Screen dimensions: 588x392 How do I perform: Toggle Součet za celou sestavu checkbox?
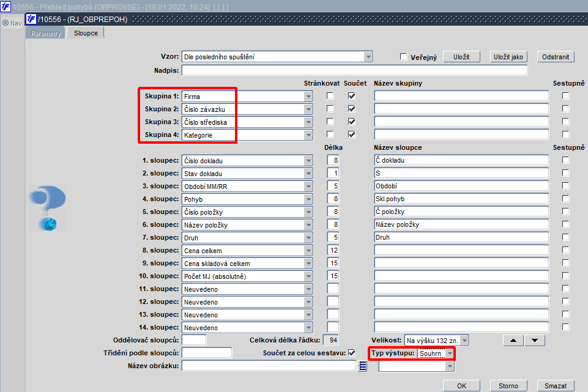click(351, 353)
